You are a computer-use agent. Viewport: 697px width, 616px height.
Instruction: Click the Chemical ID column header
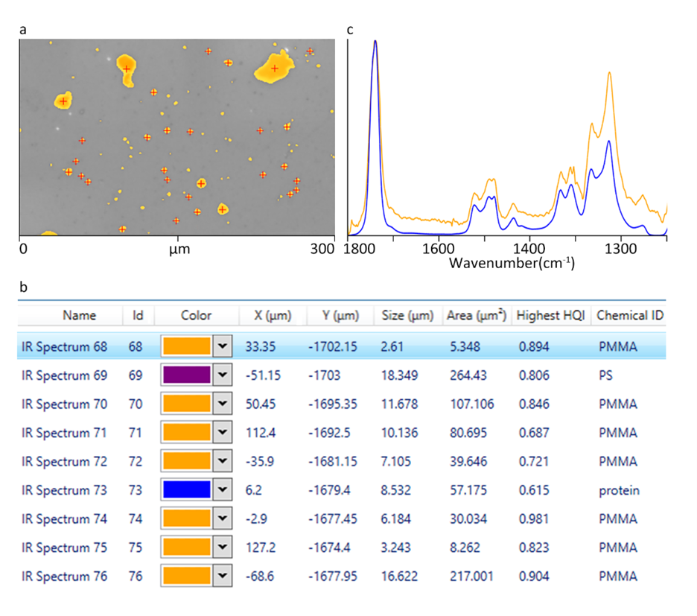pos(630,315)
